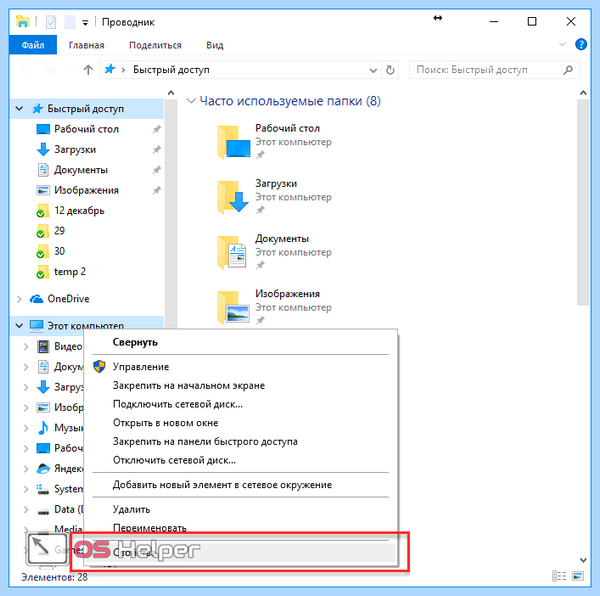This screenshot has width=600, height=596.
Task: Choose Свернуть in context menu
Action: (241, 342)
